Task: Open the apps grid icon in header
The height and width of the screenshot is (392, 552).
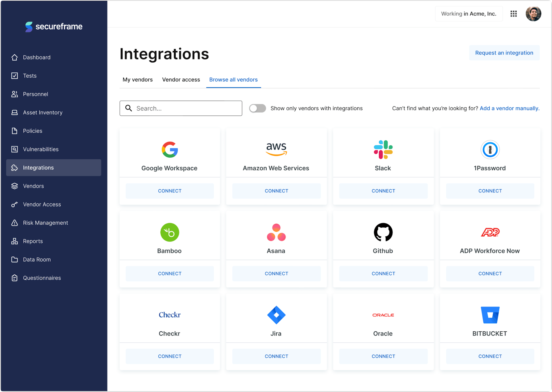Action: tap(513, 14)
